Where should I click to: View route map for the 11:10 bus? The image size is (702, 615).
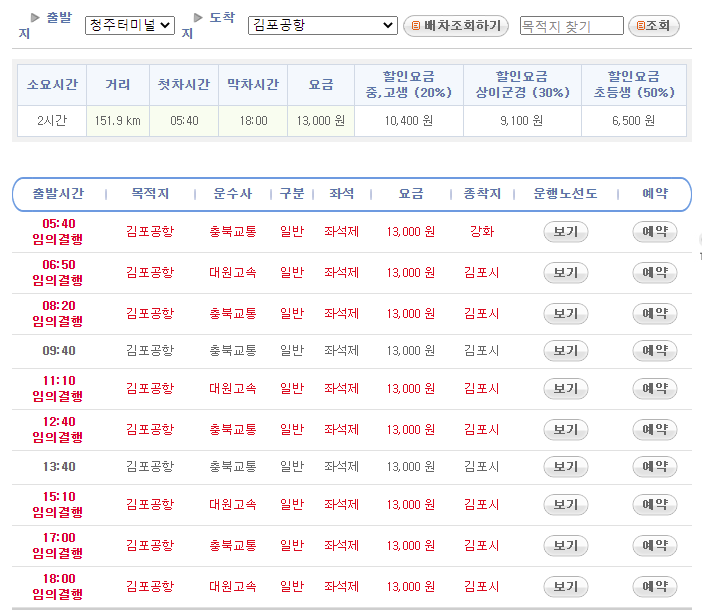(x=565, y=389)
